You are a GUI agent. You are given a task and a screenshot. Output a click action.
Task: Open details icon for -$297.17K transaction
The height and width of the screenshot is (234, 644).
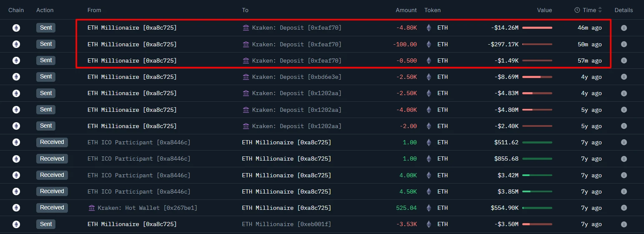(x=624, y=44)
